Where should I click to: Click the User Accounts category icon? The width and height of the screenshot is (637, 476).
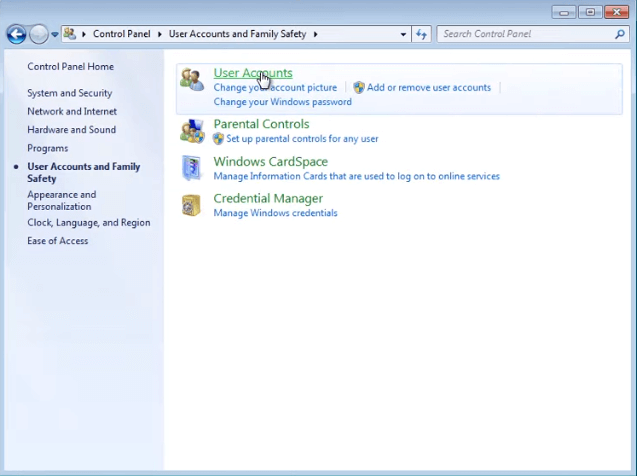pos(192,79)
